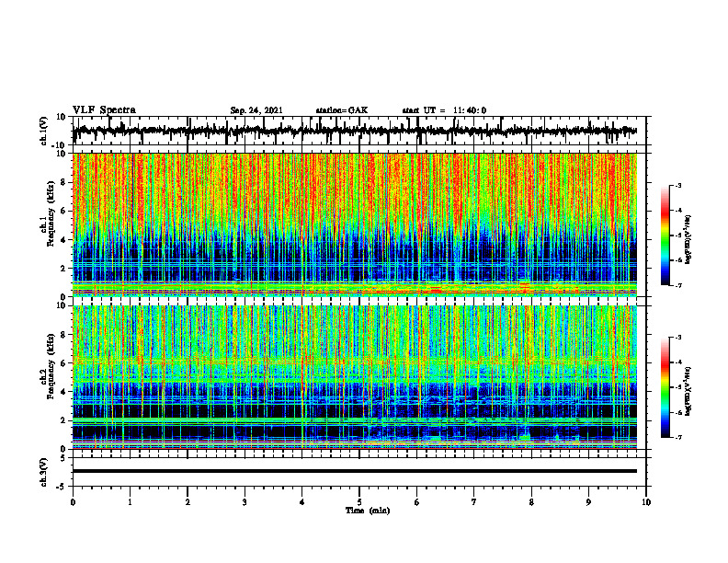The height and width of the screenshot is (563, 728).
Task: Click the time axis tick label "10"
Action: pos(646,502)
